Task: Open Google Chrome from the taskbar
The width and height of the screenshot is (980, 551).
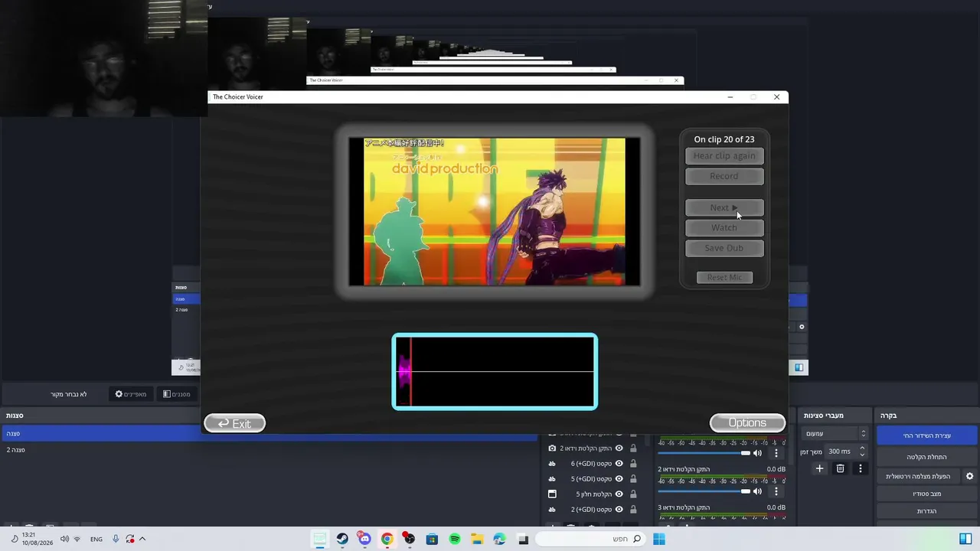Action: [x=387, y=540]
